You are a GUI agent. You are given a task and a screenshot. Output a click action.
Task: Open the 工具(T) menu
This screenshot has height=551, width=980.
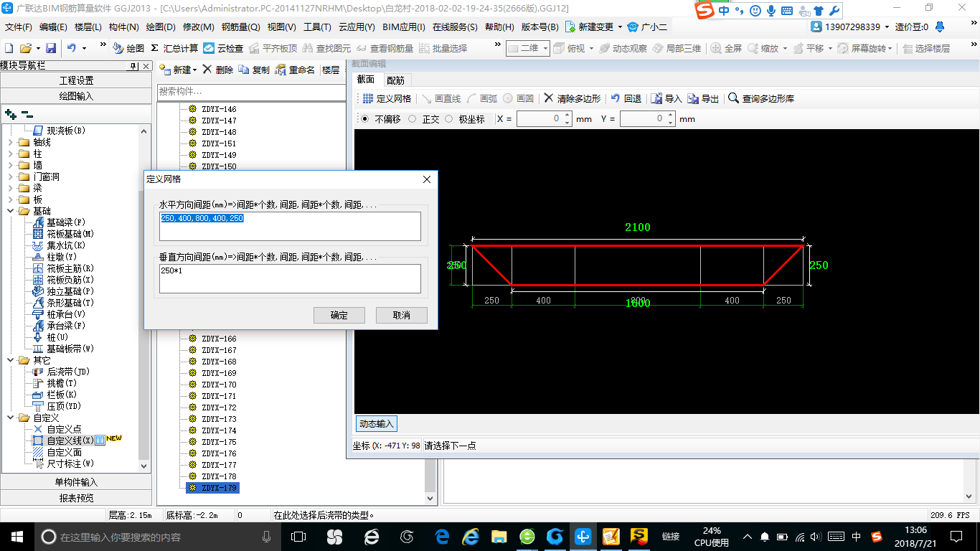click(317, 27)
